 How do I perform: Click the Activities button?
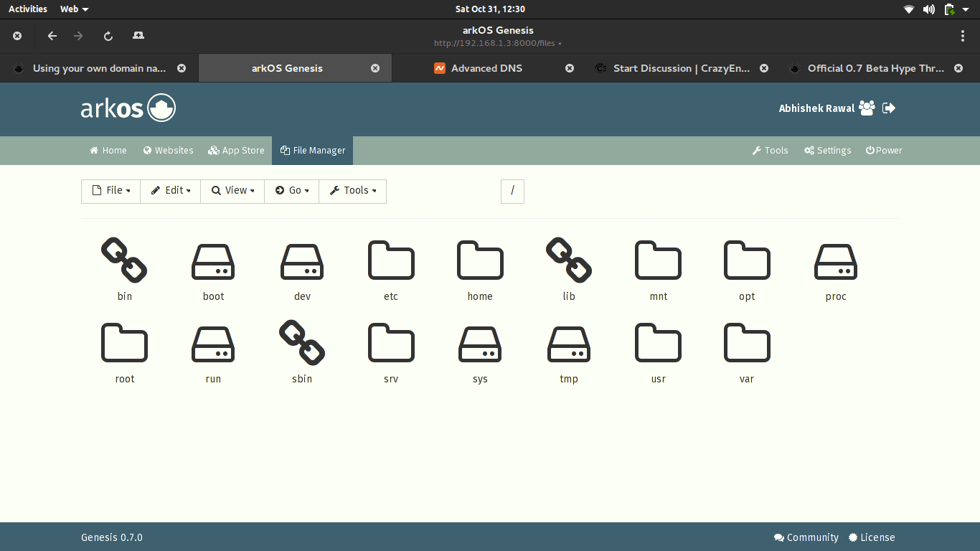pyautogui.click(x=28, y=9)
